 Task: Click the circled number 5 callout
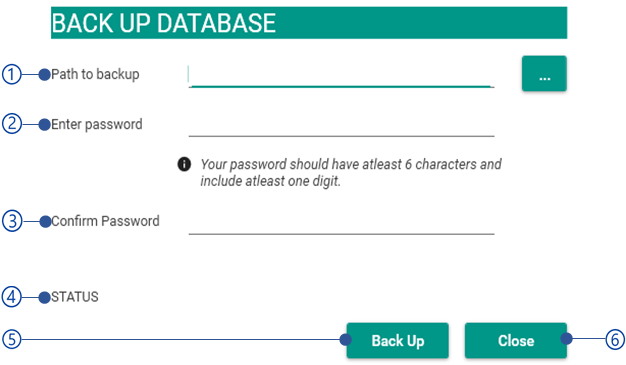click(x=12, y=339)
